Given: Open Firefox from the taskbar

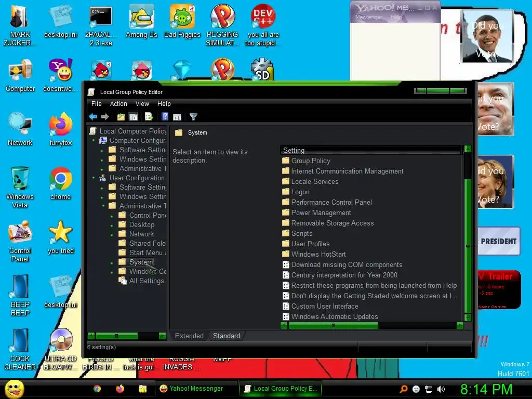Looking at the screenshot, I should [x=120, y=389].
